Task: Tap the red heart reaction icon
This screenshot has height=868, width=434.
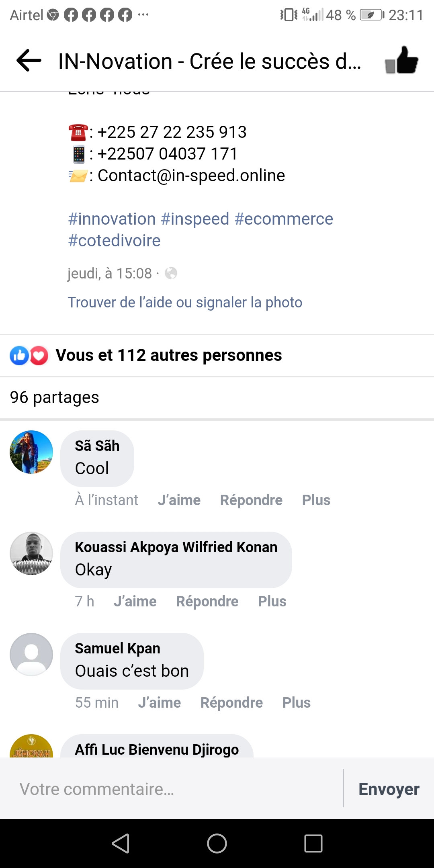Action: [39, 356]
